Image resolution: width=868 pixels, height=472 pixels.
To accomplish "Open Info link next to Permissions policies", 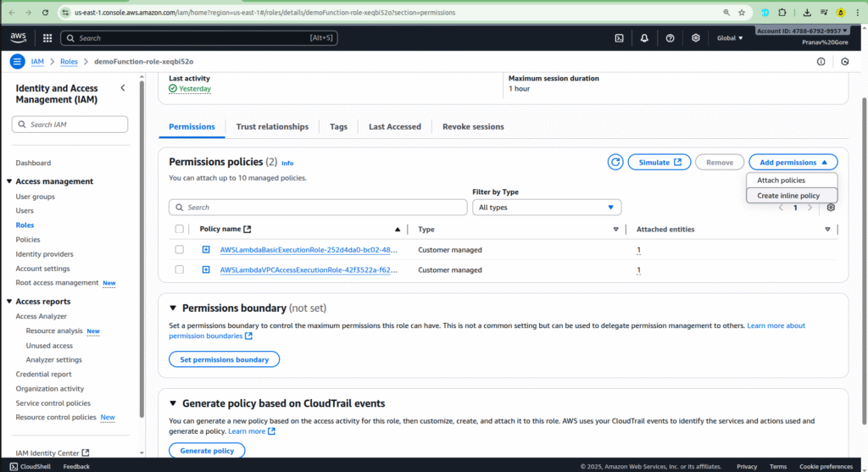I will pyautogui.click(x=287, y=164).
